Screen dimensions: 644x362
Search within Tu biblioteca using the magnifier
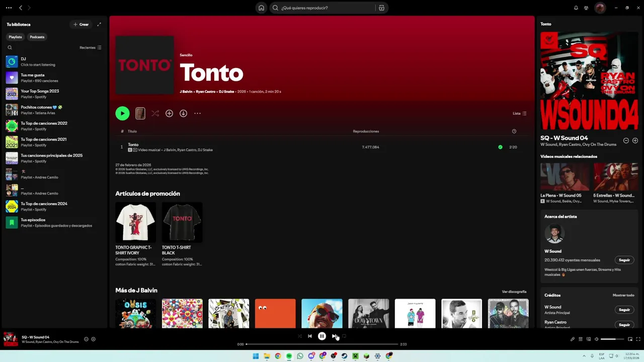point(10,47)
